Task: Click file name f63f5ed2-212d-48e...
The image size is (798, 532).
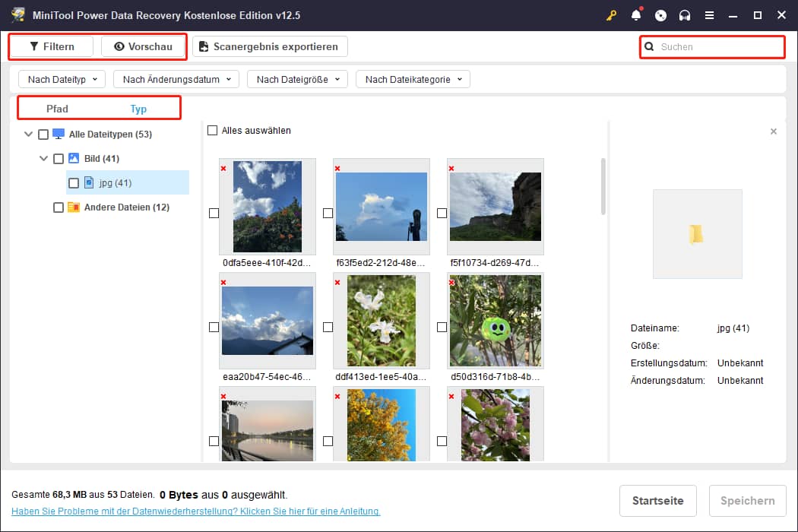Action: coord(380,263)
